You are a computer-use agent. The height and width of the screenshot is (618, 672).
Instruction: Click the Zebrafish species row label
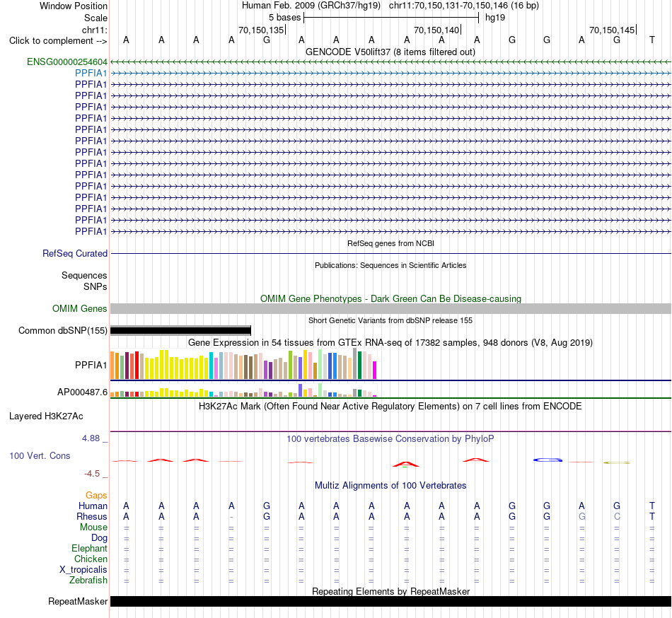pos(88,581)
